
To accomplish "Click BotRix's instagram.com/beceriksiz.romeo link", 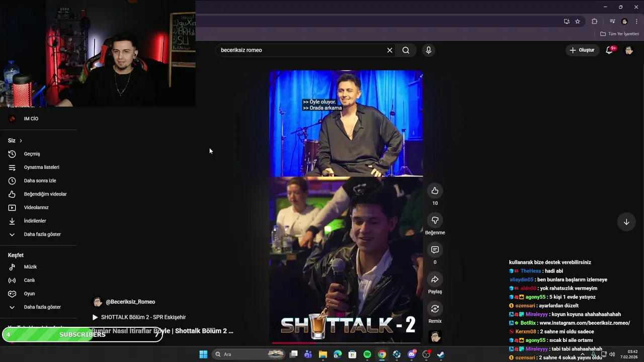I will pyautogui.click(x=584, y=323).
